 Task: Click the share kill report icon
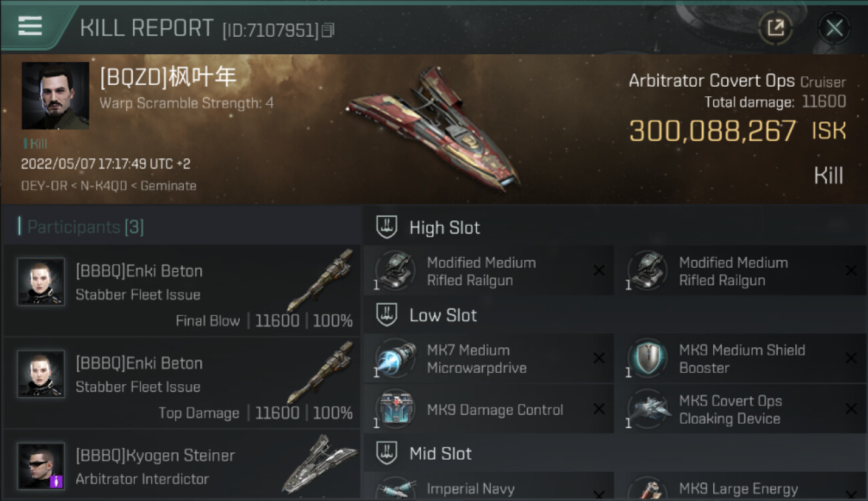(x=775, y=28)
